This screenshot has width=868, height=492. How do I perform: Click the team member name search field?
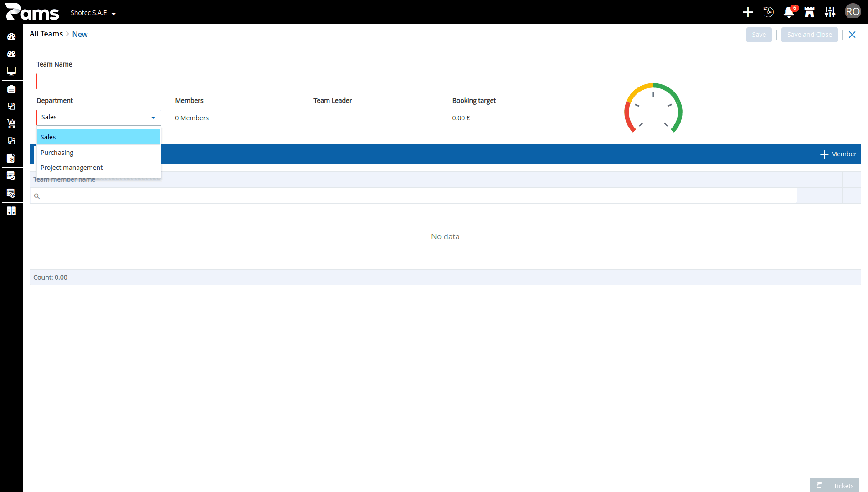[413, 196]
